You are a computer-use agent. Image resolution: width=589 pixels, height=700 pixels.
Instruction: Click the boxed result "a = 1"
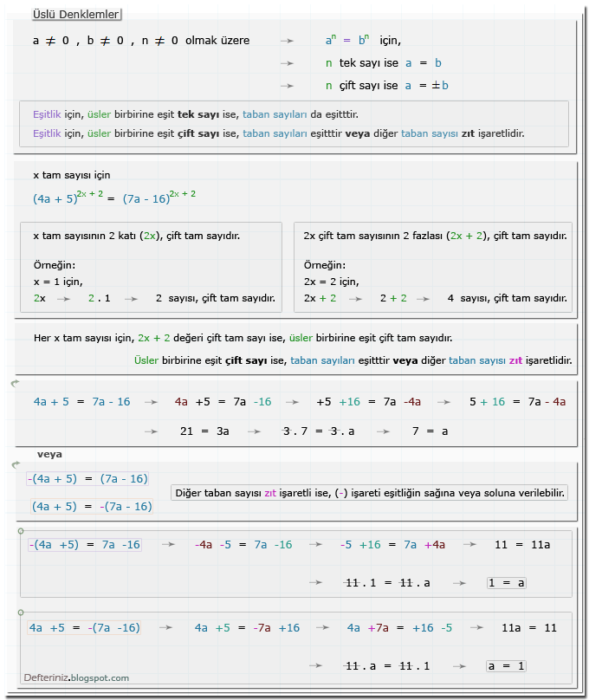tap(507, 666)
